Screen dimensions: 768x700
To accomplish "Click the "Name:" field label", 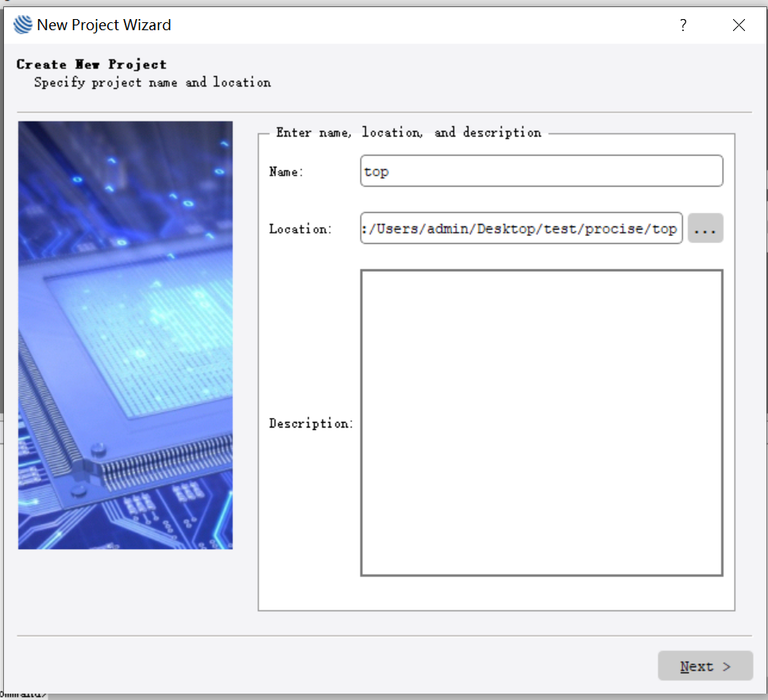I will point(287,172).
